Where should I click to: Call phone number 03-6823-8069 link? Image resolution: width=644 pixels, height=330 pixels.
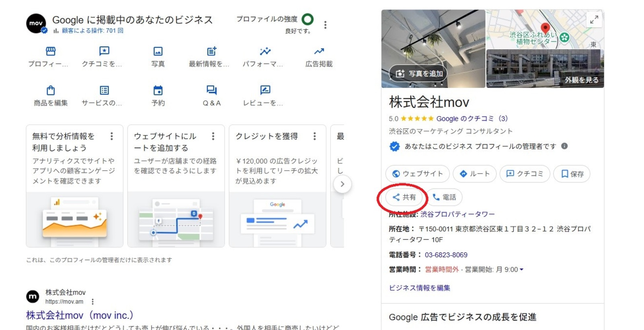(x=446, y=255)
